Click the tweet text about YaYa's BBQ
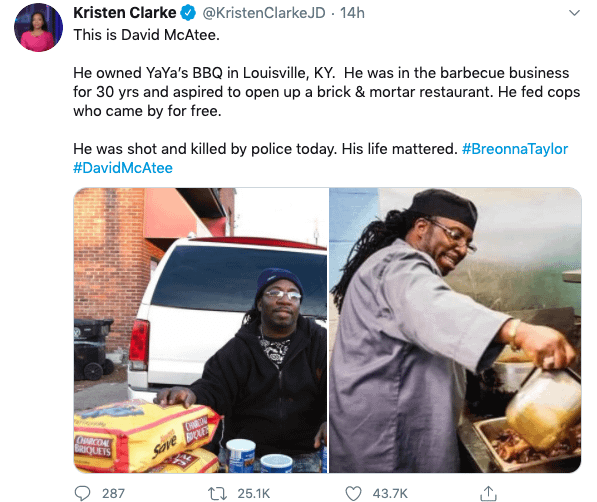 (x=327, y=92)
